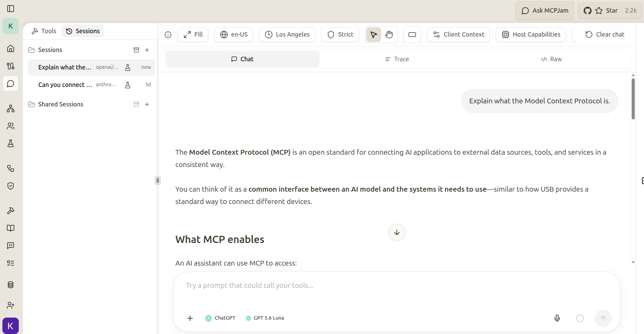Viewport: 644px width, 334px height.
Task: Select the hand pan mode
Action: [x=389, y=35]
